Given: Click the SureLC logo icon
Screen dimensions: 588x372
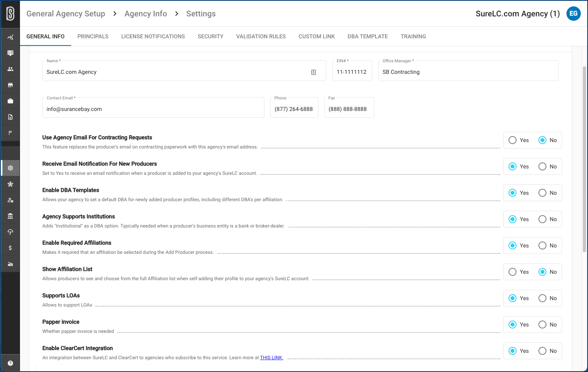Looking at the screenshot, I should (10, 14).
